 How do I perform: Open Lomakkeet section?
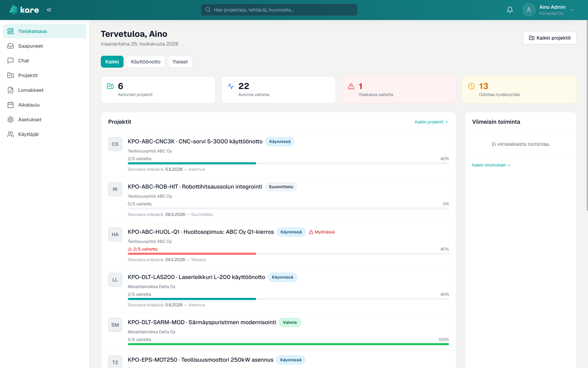(x=45, y=90)
